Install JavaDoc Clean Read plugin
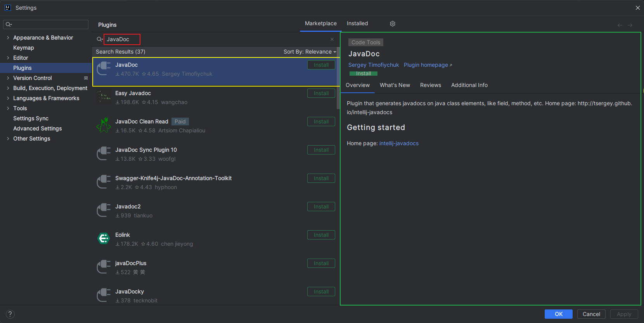This screenshot has width=644, height=323. [x=321, y=122]
